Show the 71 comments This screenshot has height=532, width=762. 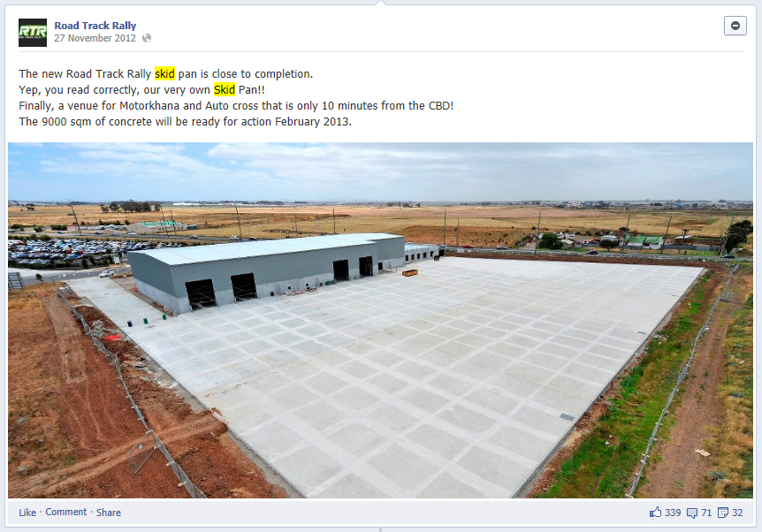coord(706,513)
